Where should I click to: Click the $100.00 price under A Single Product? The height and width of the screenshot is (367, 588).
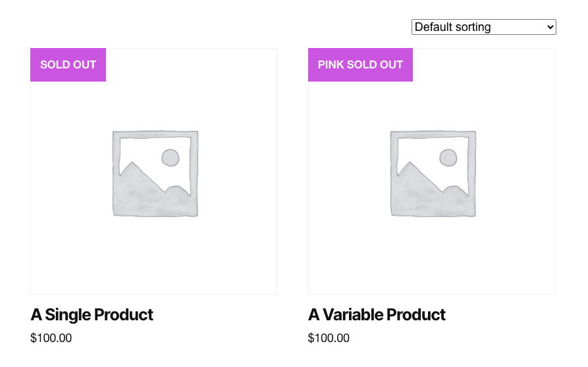pos(51,338)
